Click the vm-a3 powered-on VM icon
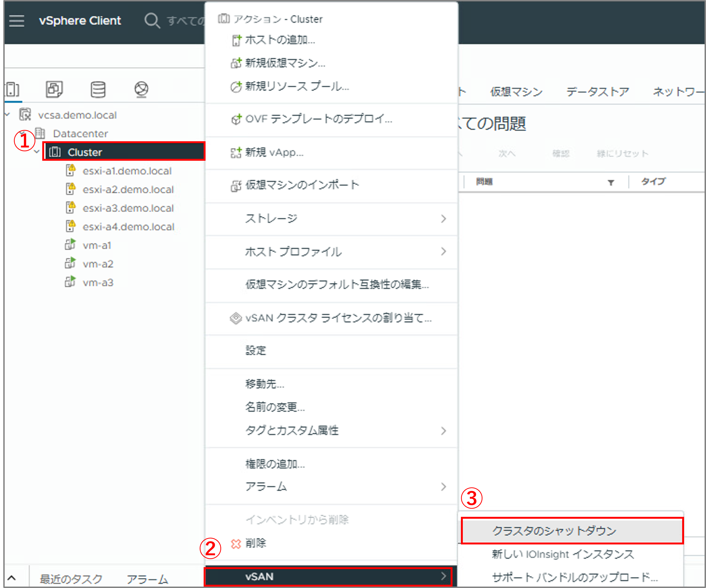The image size is (706, 588). click(70, 282)
